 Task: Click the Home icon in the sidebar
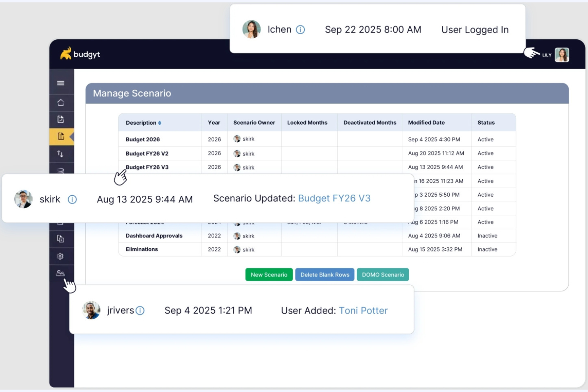tap(61, 102)
